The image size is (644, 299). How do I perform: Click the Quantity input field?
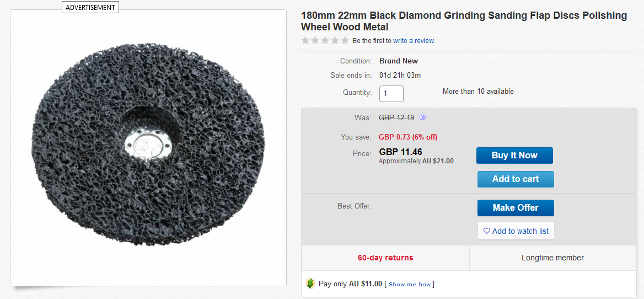(x=391, y=93)
